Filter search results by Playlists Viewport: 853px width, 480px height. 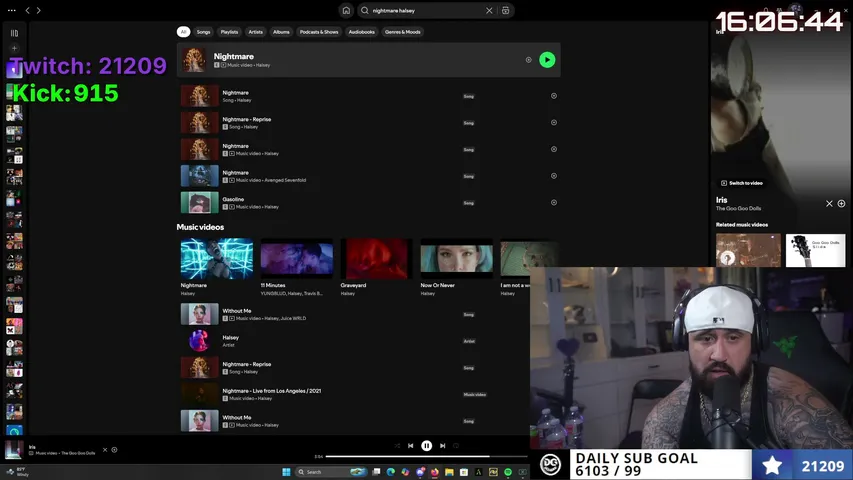point(229,32)
